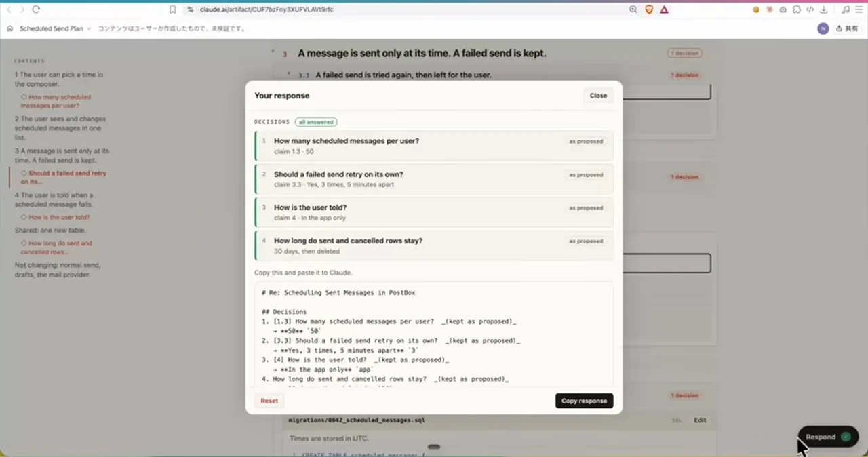Open decision How long do sent and cancelled rows stay?
The height and width of the screenshot is (457, 868).
(434, 245)
